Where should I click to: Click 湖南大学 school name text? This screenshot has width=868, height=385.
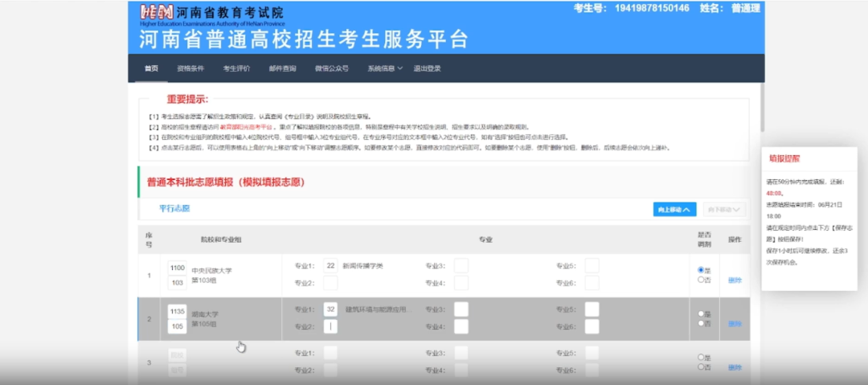[x=205, y=314]
